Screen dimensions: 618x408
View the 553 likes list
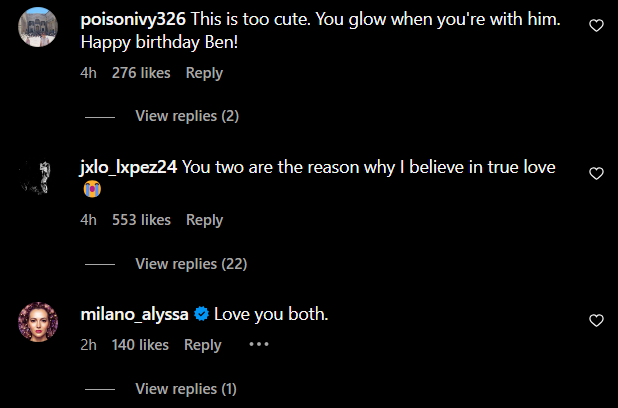(141, 220)
